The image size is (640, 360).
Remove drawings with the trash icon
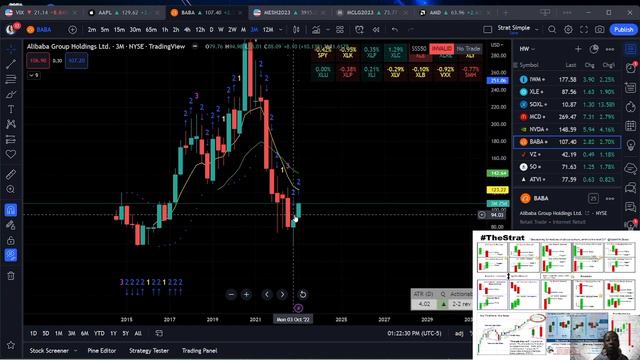coord(11,276)
